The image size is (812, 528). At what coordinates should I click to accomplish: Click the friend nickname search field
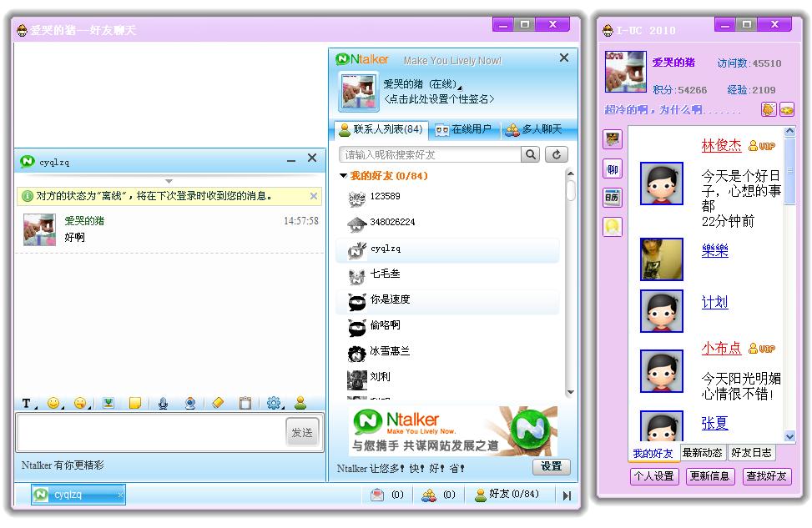pyautogui.click(x=430, y=155)
